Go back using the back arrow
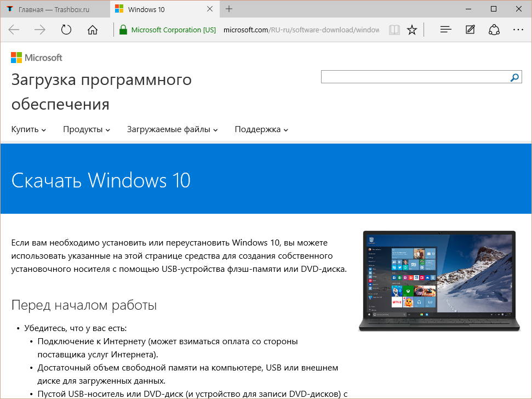The width and height of the screenshot is (532, 399). tap(14, 30)
